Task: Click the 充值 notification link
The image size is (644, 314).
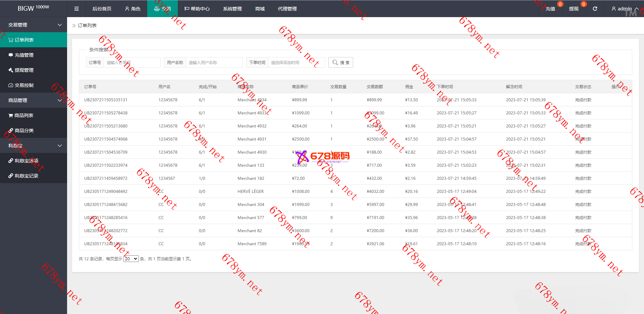Action: pos(550,9)
